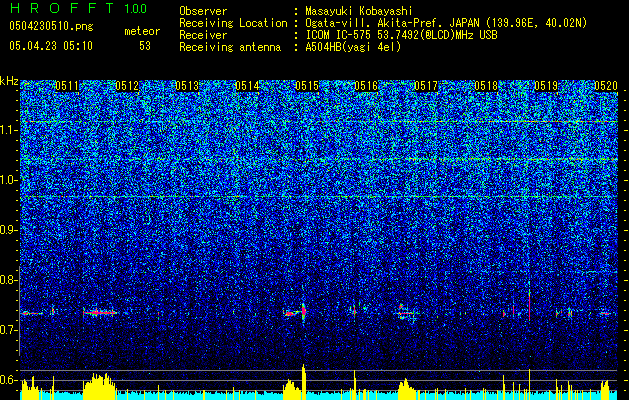Click the meteor count value 53
This screenshot has width=629, height=400.
point(145,46)
